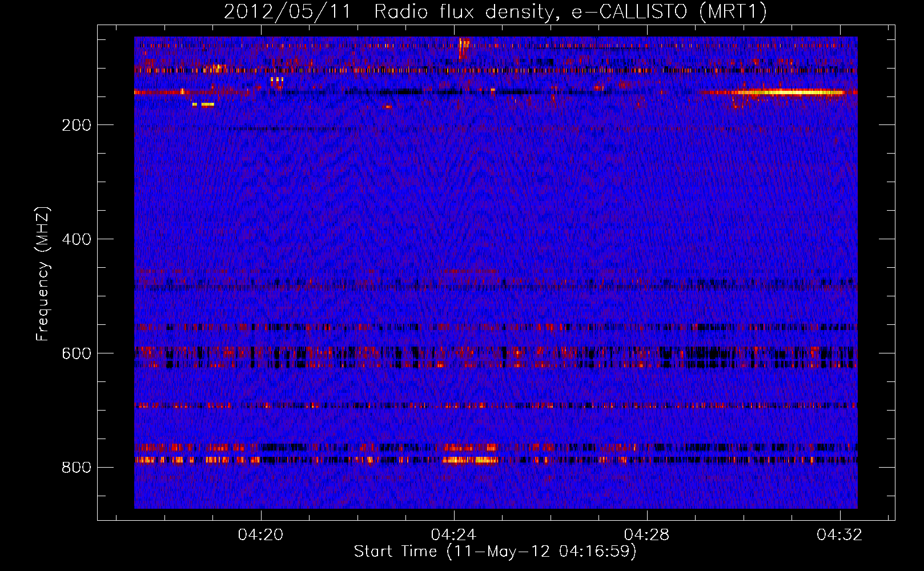
Task: Click the '04:24' time tick label
Action: [x=454, y=535]
